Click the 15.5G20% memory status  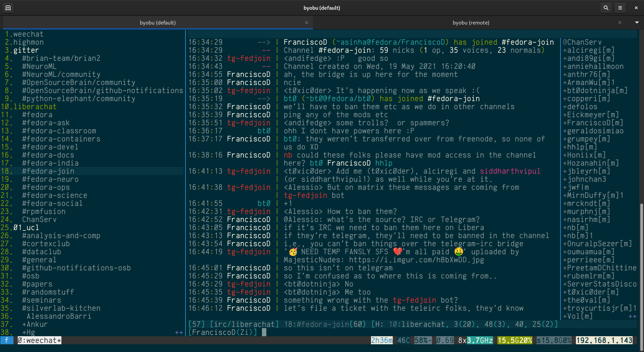pyautogui.click(x=515, y=341)
